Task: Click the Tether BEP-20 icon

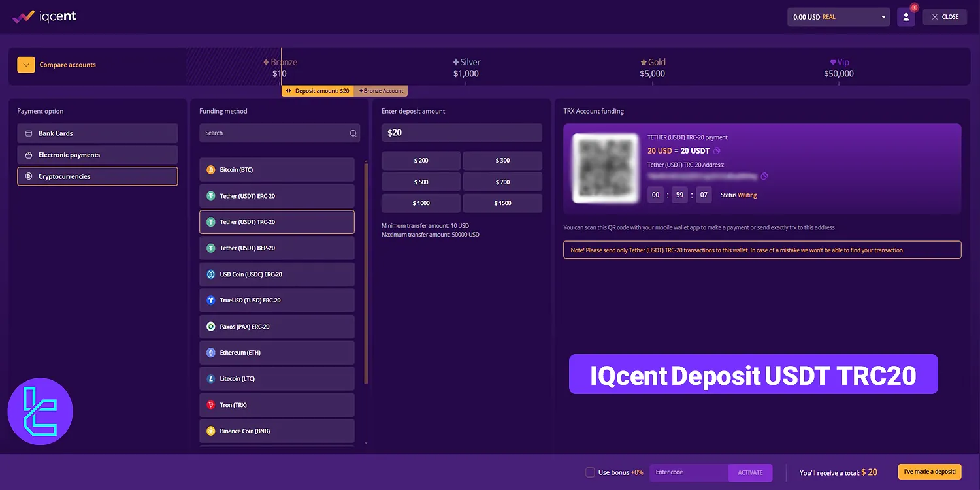Action: (211, 248)
